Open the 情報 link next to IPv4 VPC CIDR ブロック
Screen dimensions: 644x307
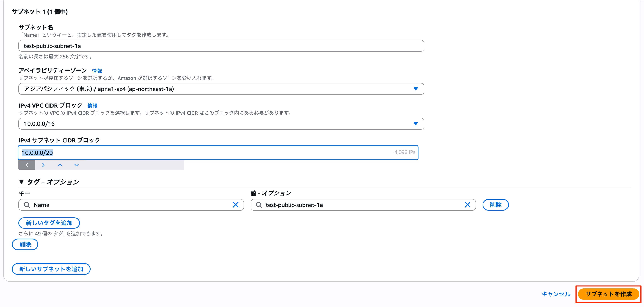click(x=92, y=105)
